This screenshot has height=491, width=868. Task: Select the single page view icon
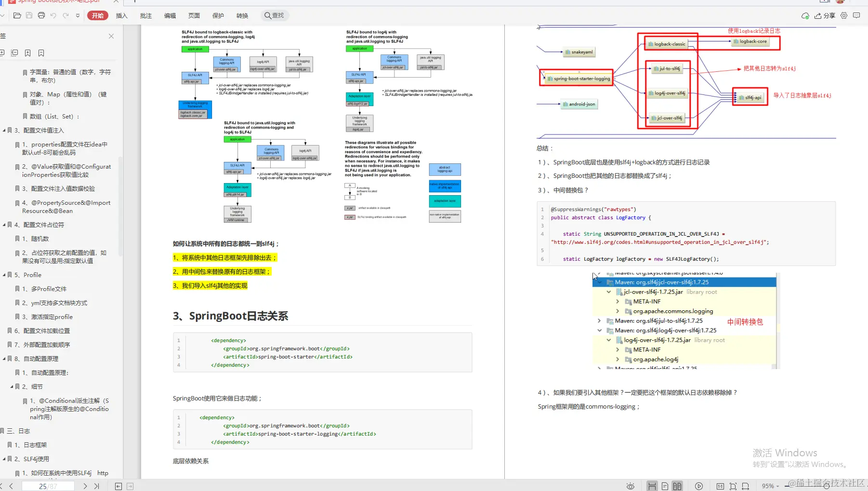coord(665,486)
